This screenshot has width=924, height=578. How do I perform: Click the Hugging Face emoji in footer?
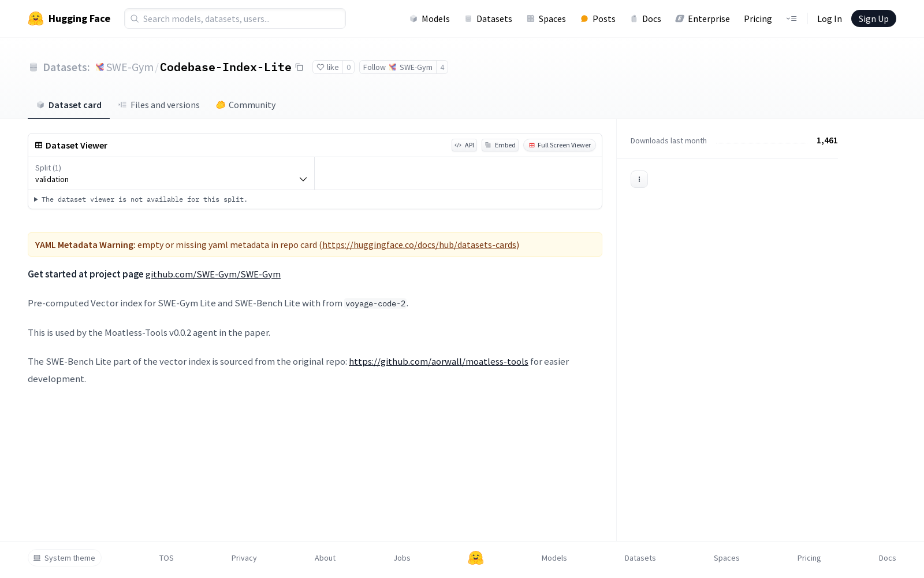point(476,558)
